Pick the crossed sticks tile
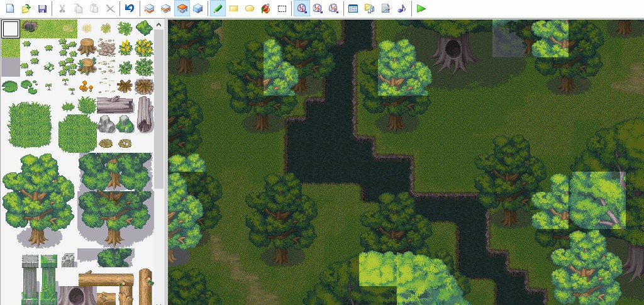 (124, 86)
